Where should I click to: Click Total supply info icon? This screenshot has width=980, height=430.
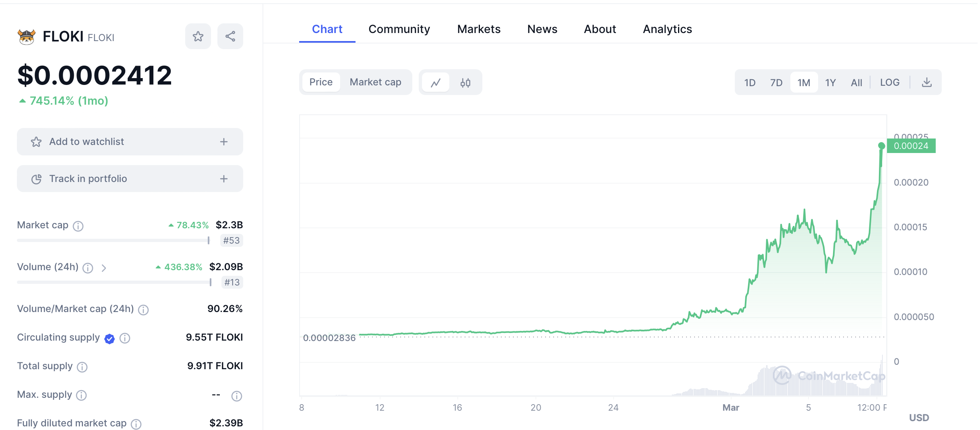[82, 367]
